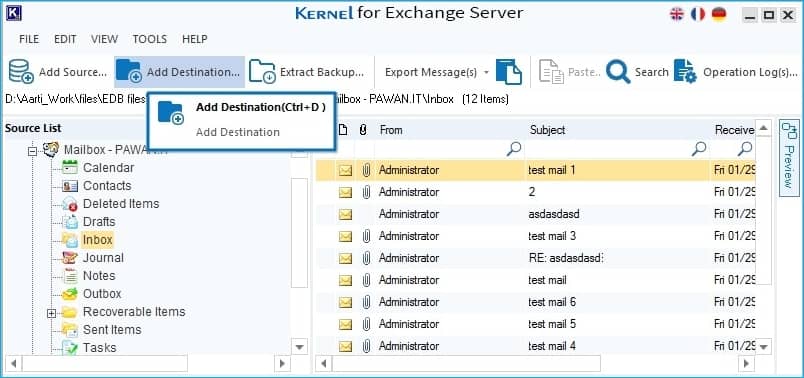The height and width of the screenshot is (378, 804).
Task: Click the item type column header icon
Action: click(x=344, y=130)
